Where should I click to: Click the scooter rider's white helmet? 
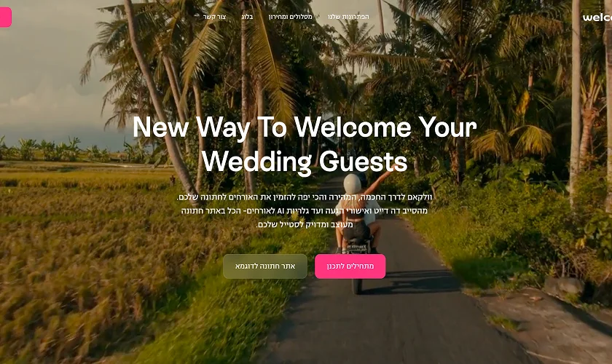(x=353, y=183)
